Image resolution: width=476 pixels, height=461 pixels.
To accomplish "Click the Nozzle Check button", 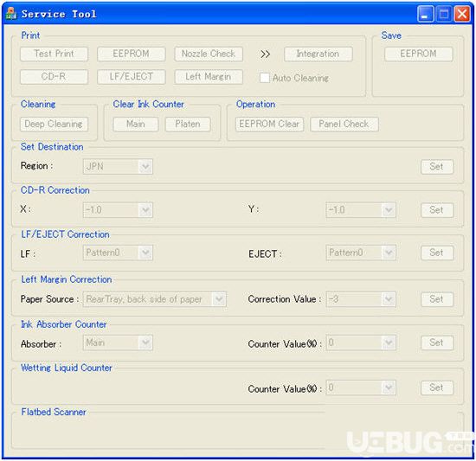I will click(209, 54).
